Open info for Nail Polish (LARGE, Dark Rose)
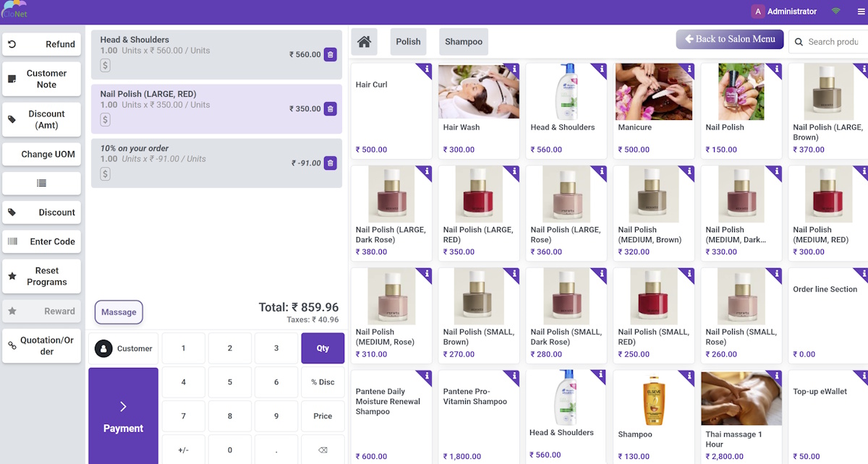This screenshot has height=464, width=868. pos(426,172)
